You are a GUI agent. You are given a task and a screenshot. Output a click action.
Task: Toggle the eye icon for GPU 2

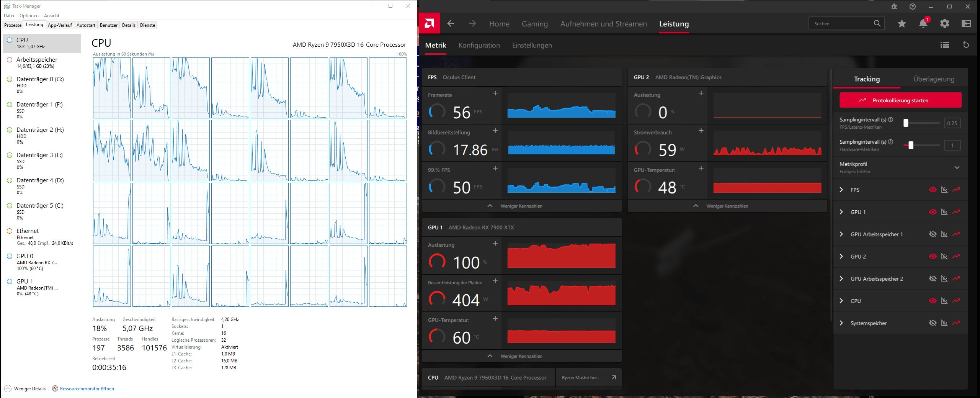click(x=933, y=256)
